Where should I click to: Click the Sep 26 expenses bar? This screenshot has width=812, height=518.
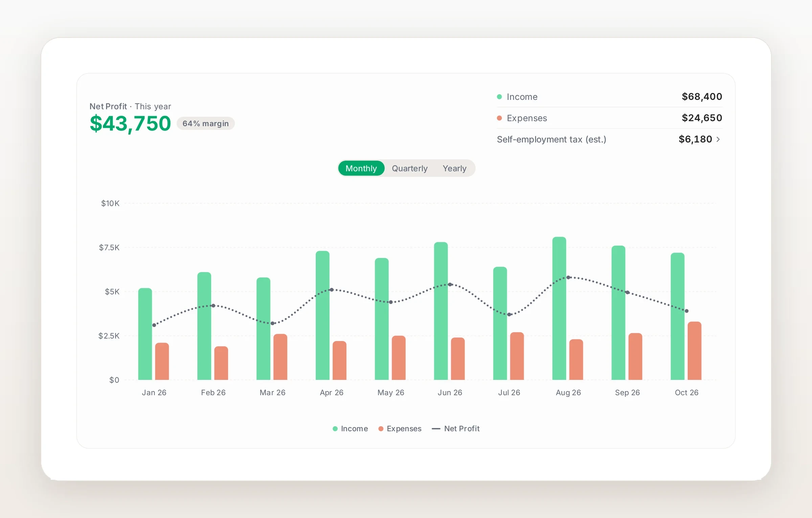click(635, 357)
